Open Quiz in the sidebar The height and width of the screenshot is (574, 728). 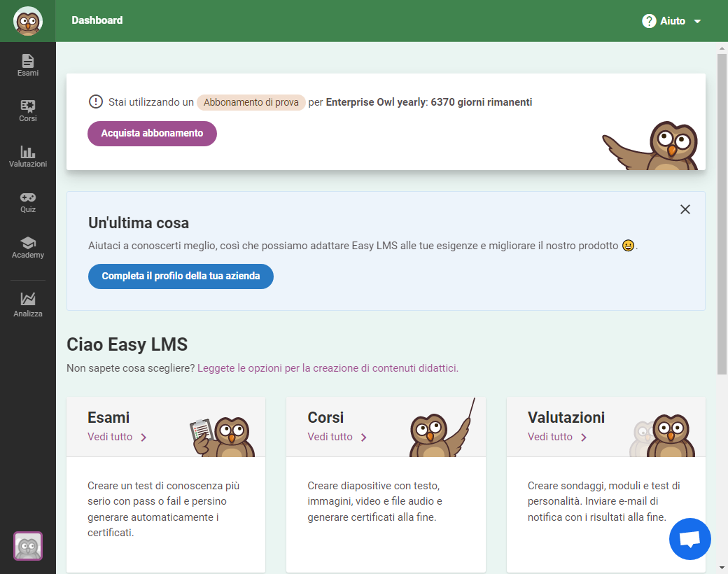(28, 202)
